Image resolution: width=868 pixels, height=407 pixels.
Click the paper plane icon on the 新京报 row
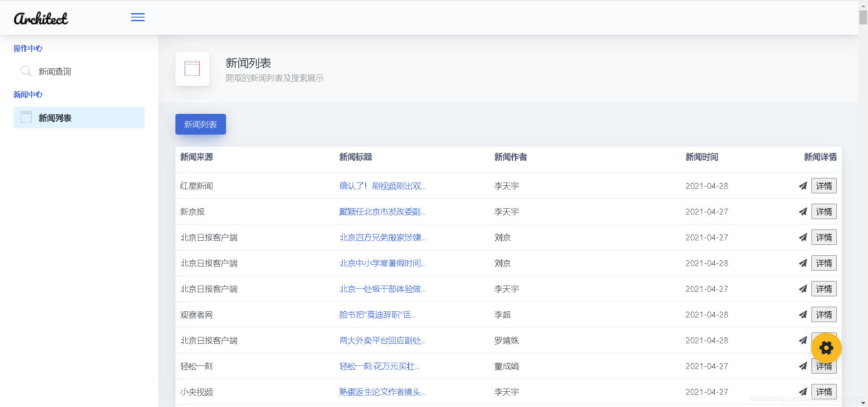803,211
